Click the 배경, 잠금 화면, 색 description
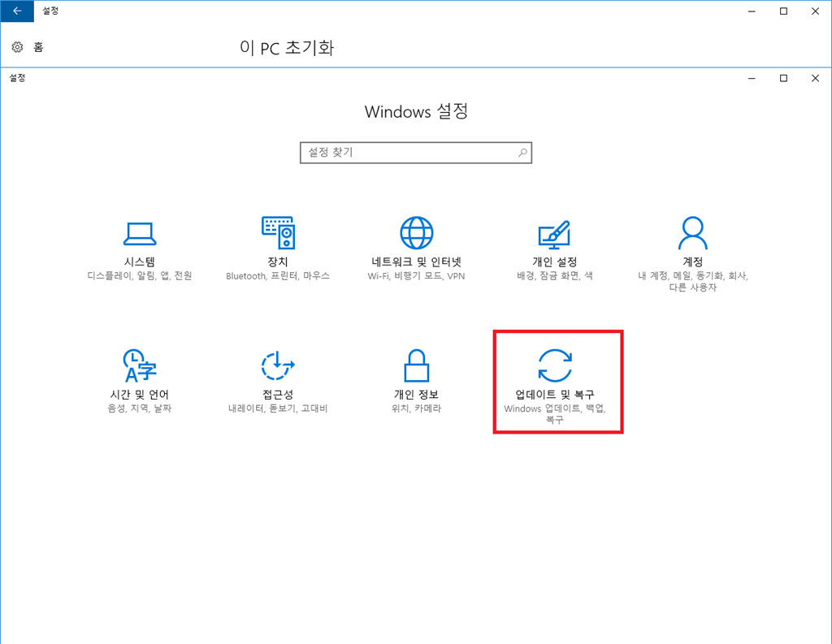 pyautogui.click(x=555, y=276)
